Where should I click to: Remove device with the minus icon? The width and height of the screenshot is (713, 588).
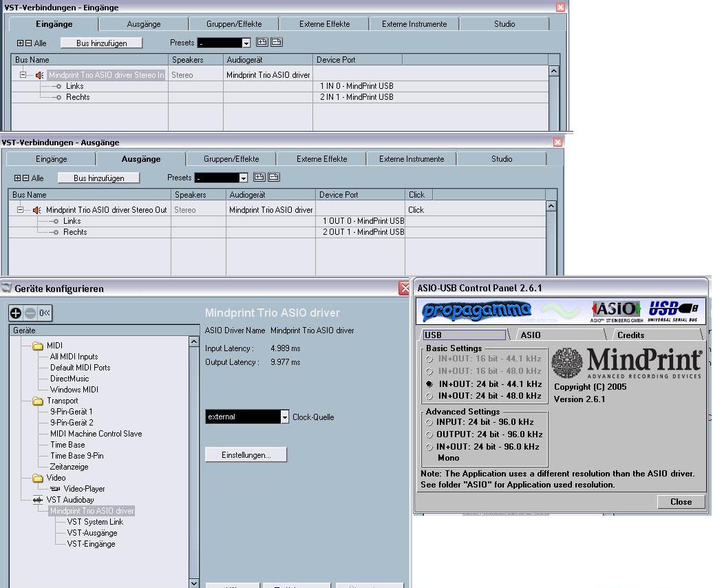[x=30, y=313]
